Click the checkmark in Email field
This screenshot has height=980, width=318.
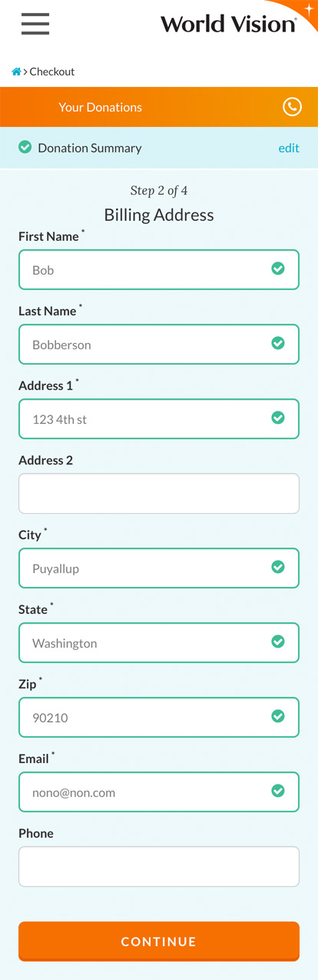coord(278,791)
